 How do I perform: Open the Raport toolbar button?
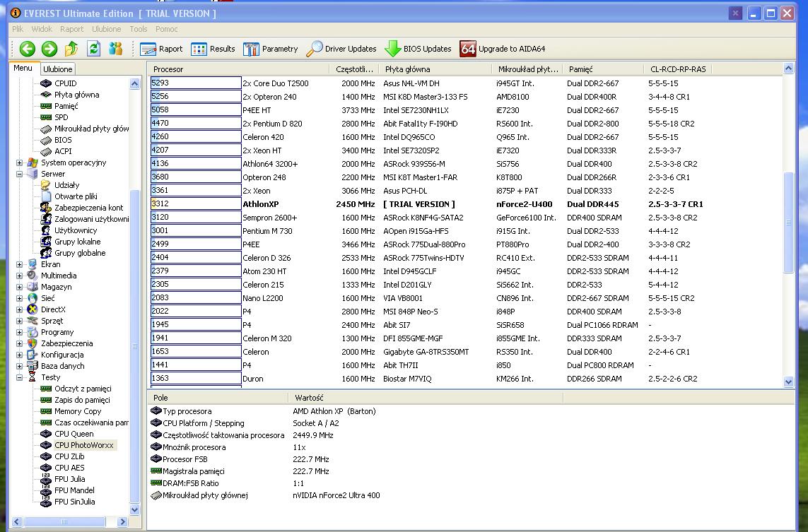point(161,49)
